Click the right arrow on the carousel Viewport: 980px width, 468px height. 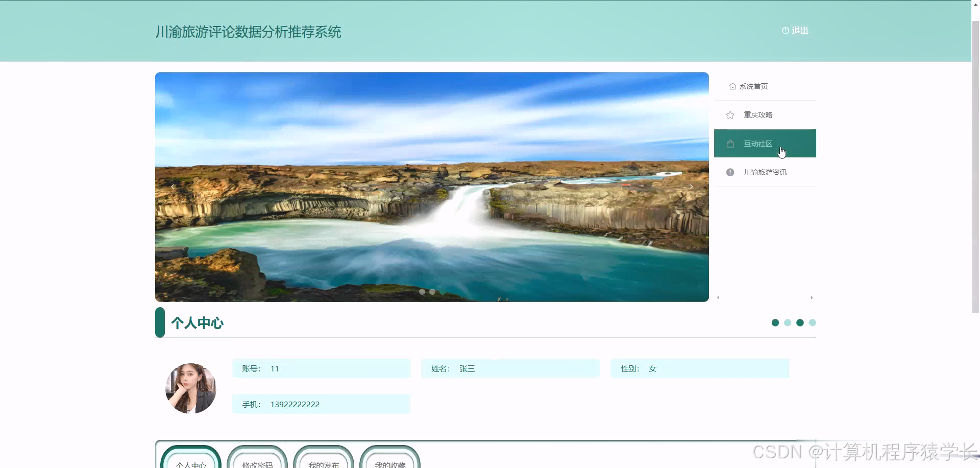[x=691, y=186]
